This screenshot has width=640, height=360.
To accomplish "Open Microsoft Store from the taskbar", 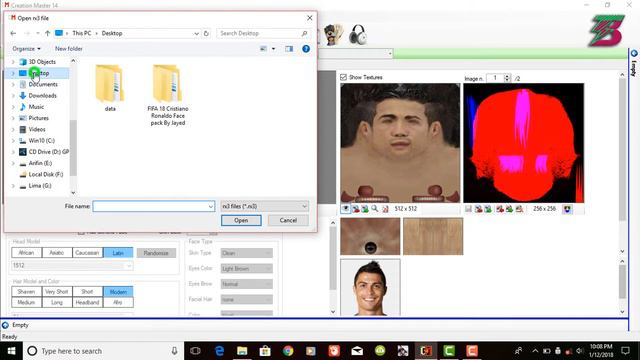I will pos(265,351).
